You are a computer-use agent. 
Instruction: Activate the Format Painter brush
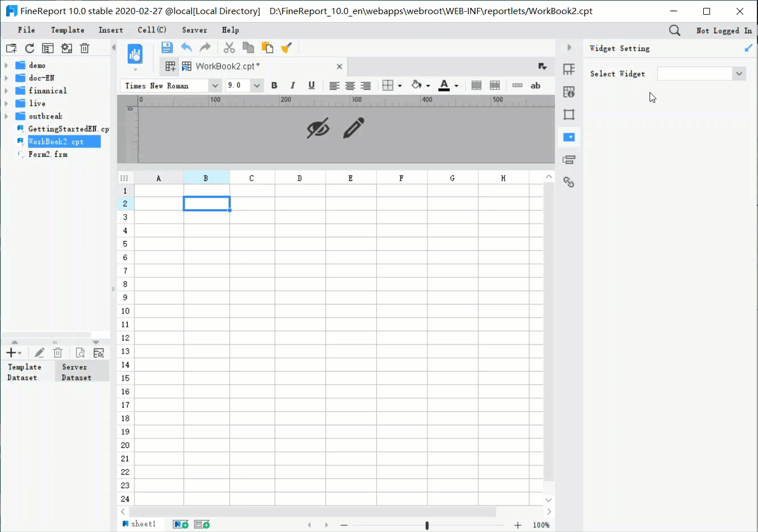pyautogui.click(x=286, y=47)
